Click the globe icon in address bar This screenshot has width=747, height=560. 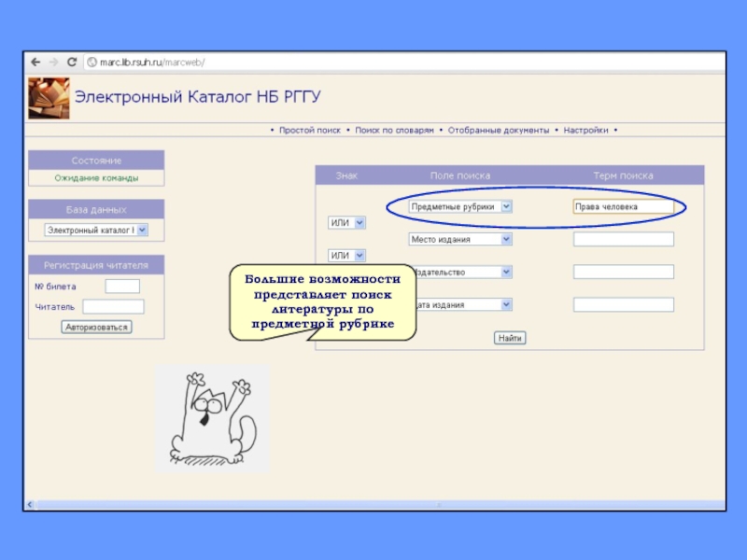click(x=92, y=63)
